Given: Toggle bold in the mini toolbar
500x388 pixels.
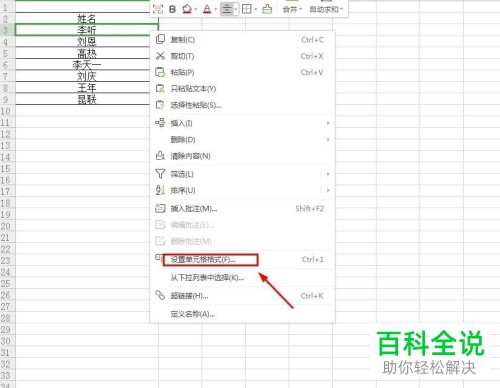Looking at the screenshot, I should point(172,9).
